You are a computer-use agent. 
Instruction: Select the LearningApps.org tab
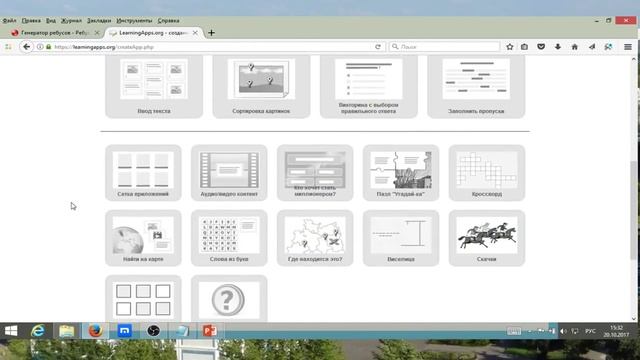coord(153,33)
